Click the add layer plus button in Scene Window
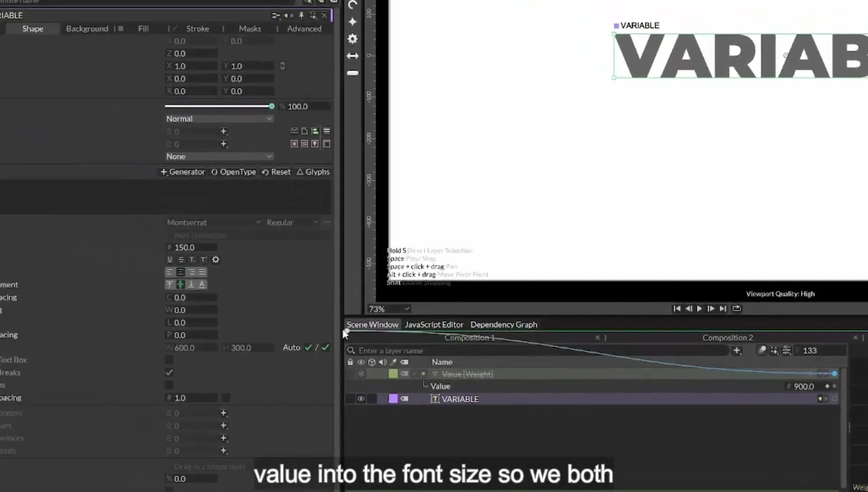Screen dimensions: 868x492 pos(737,350)
